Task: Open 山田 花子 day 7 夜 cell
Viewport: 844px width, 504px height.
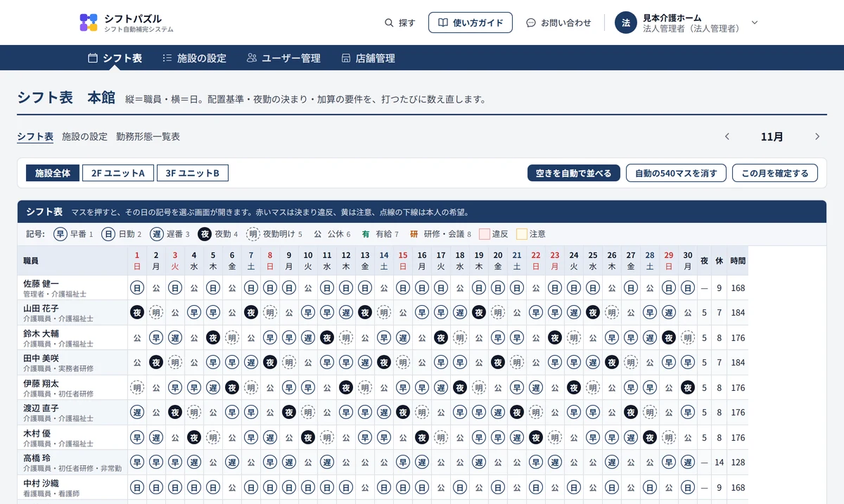Action: 251,313
